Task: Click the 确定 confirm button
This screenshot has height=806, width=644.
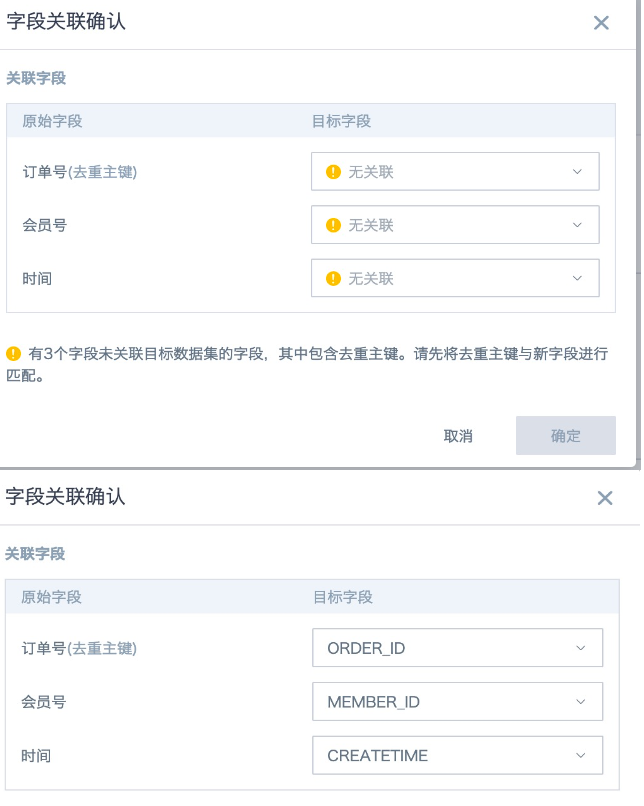Action: (x=565, y=435)
